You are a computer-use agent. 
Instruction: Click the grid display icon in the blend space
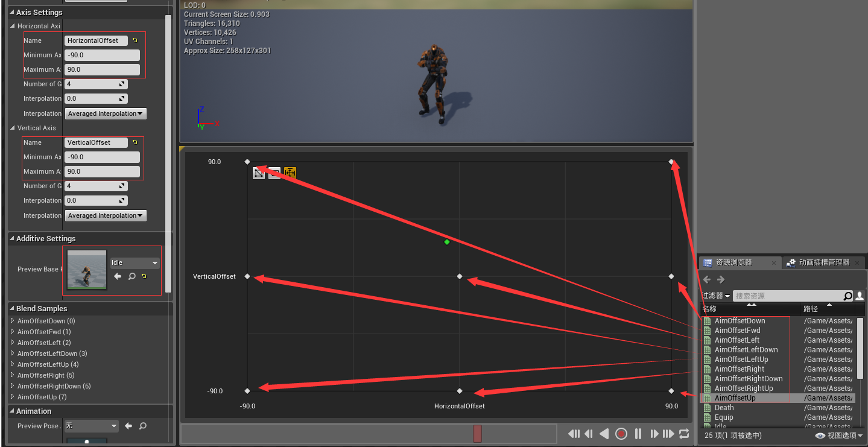click(274, 173)
